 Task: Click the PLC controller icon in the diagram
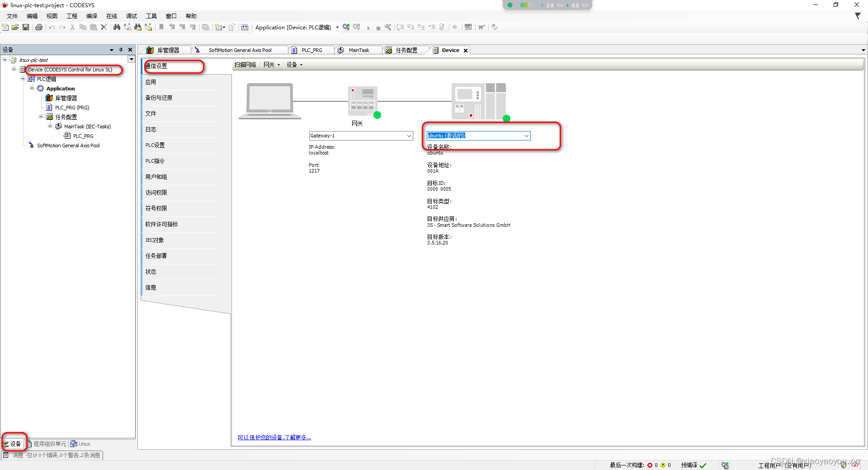tap(479, 101)
